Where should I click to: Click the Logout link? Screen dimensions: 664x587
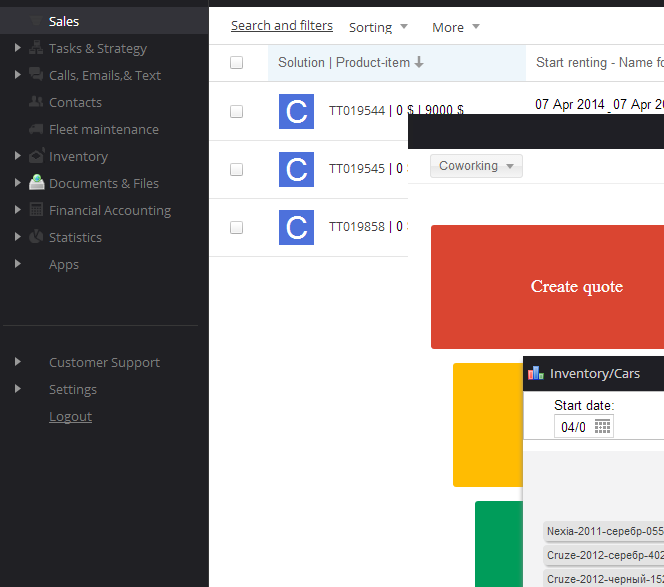click(x=70, y=416)
